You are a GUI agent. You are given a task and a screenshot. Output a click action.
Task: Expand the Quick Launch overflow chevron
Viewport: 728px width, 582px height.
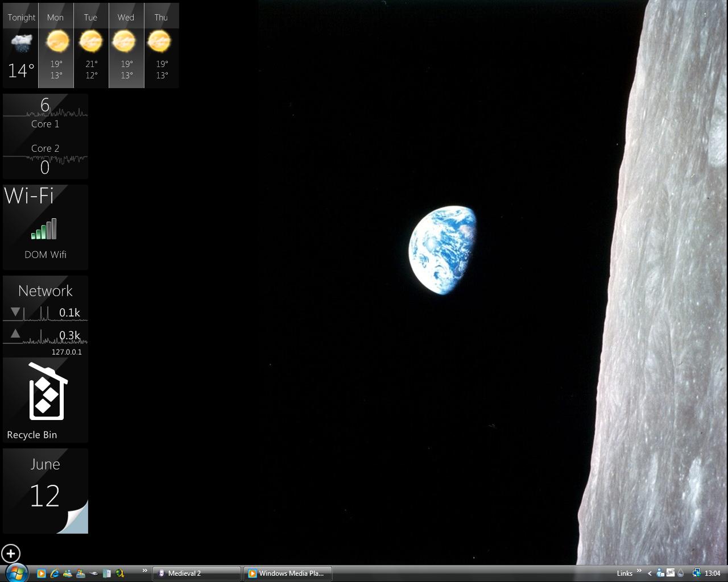[144, 570]
